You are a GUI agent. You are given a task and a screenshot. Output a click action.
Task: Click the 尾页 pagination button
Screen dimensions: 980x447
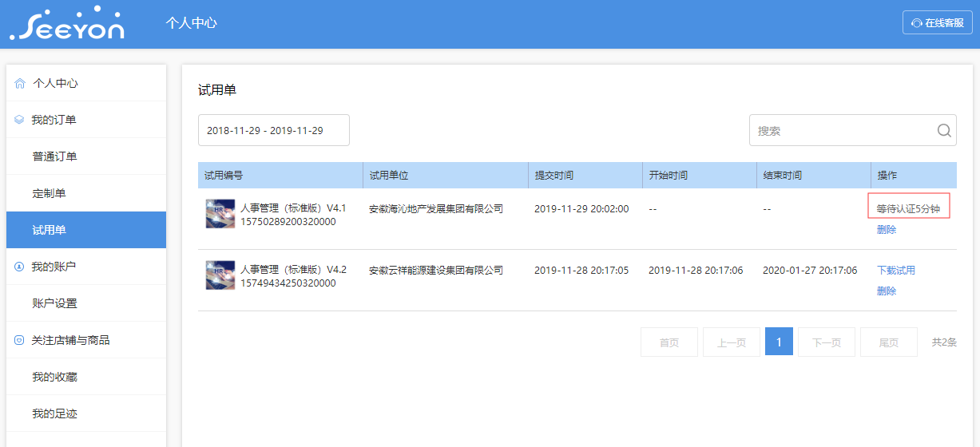click(x=889, y=342)
